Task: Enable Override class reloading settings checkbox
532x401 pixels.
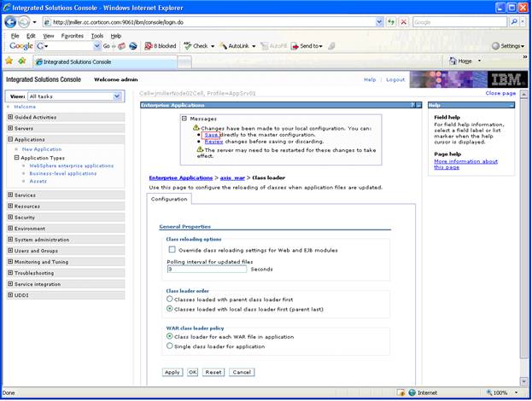Action: [x=172, y=250]
